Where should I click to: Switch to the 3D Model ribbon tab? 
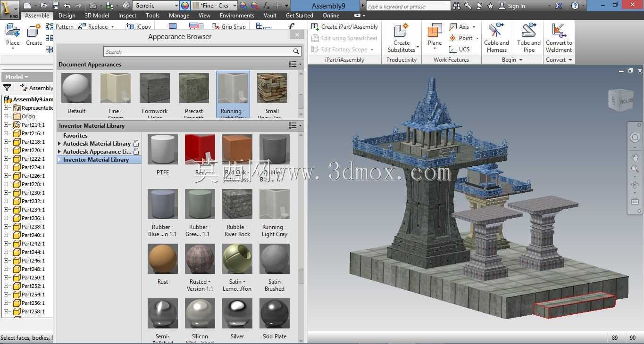(97, 16)
